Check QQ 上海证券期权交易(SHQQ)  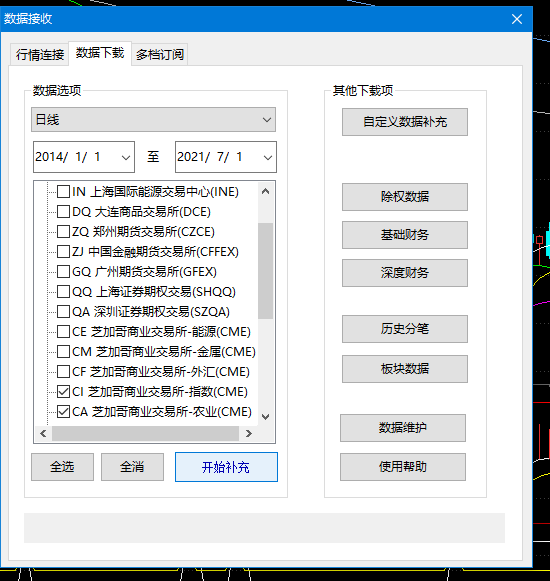pyautogui.click(x=63, y=292)
